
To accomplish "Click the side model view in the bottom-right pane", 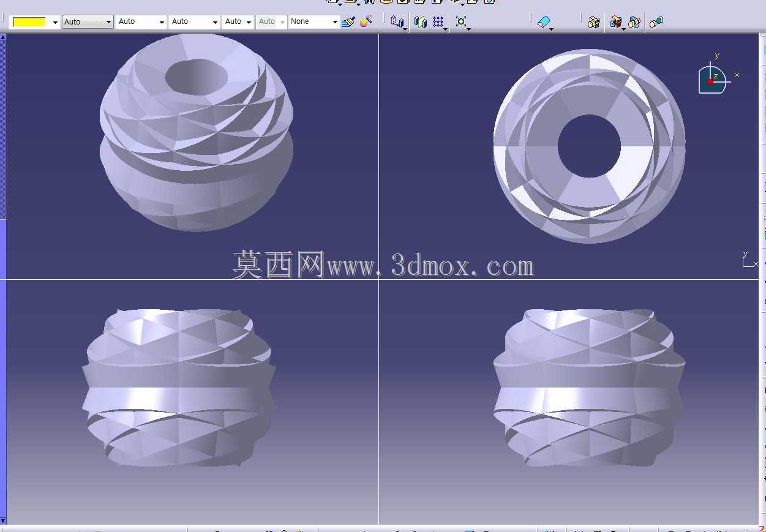I will [589, 388].
